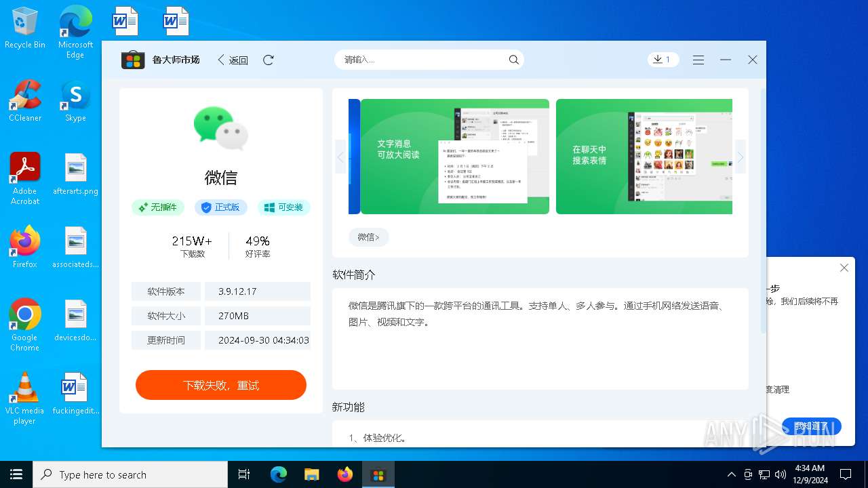Open Microsoft Edge desktop shortcut
Viewport: 868px width, 488px height.
click(x=75, y=32)
